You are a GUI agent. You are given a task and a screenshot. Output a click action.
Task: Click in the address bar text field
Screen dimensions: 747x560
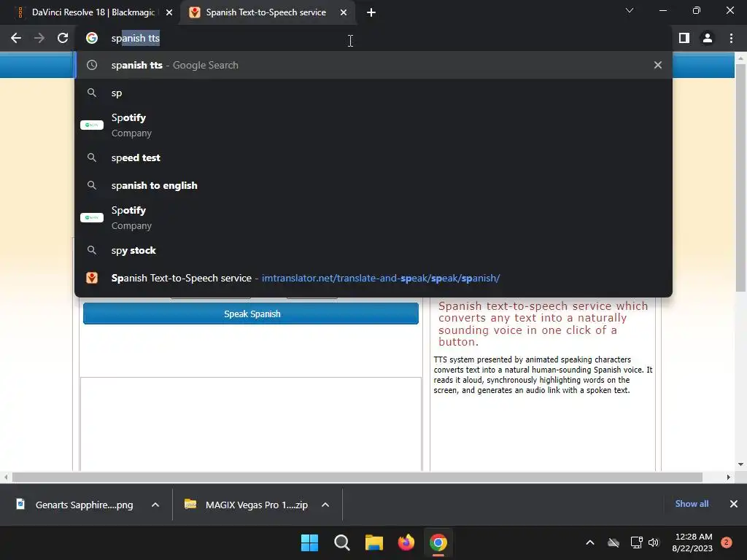373,38
